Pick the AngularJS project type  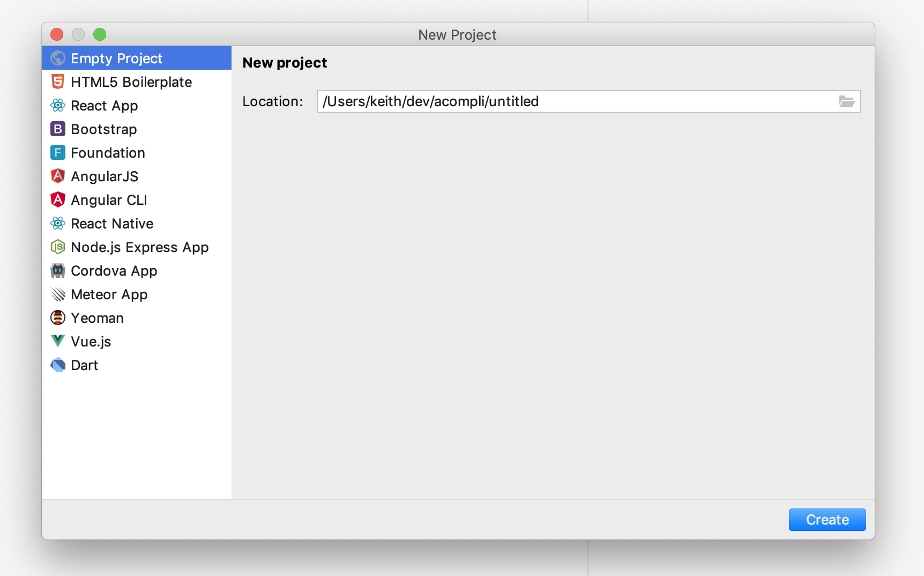tap(105, 176)
